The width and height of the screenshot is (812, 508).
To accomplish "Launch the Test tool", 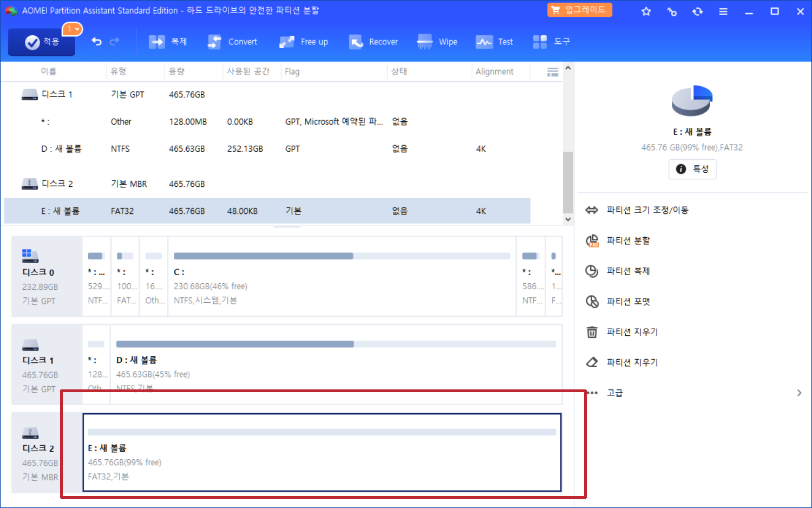I will pyautogui.click(x=494, y=41).
